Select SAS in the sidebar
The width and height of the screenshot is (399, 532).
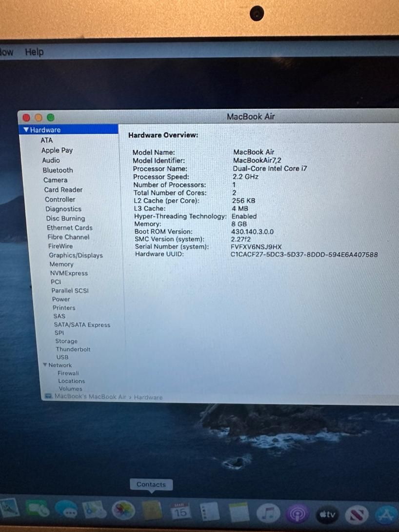60,316
